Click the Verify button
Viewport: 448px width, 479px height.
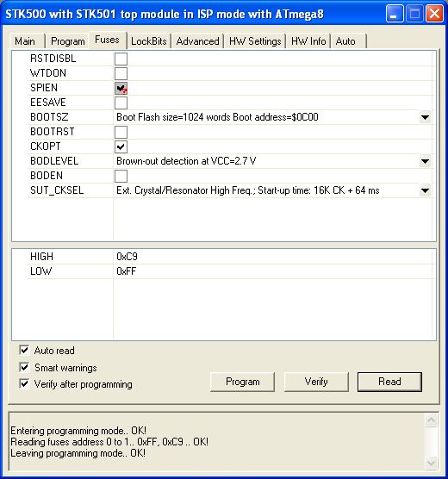click(x=316, y=382)
